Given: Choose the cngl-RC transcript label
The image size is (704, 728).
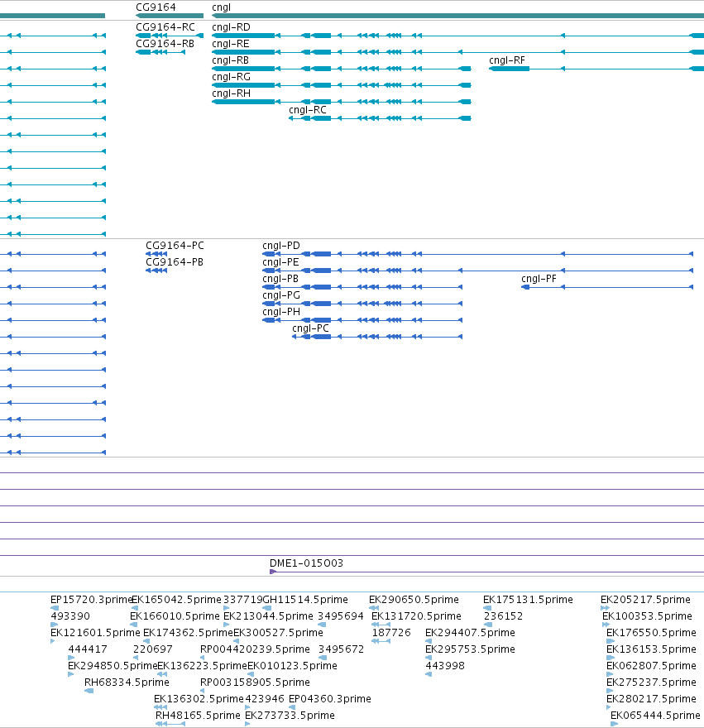Looking at the screenshot, I should (x=308, y=110).
